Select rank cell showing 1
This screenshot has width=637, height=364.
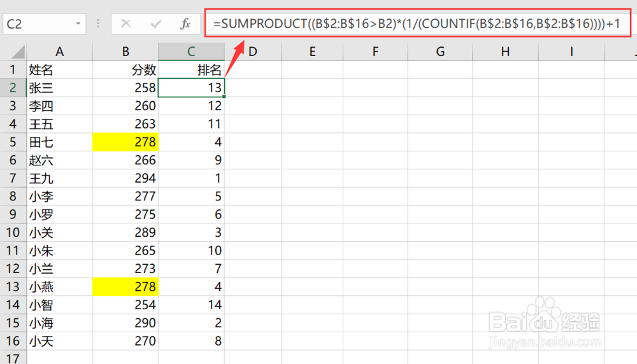191,178
